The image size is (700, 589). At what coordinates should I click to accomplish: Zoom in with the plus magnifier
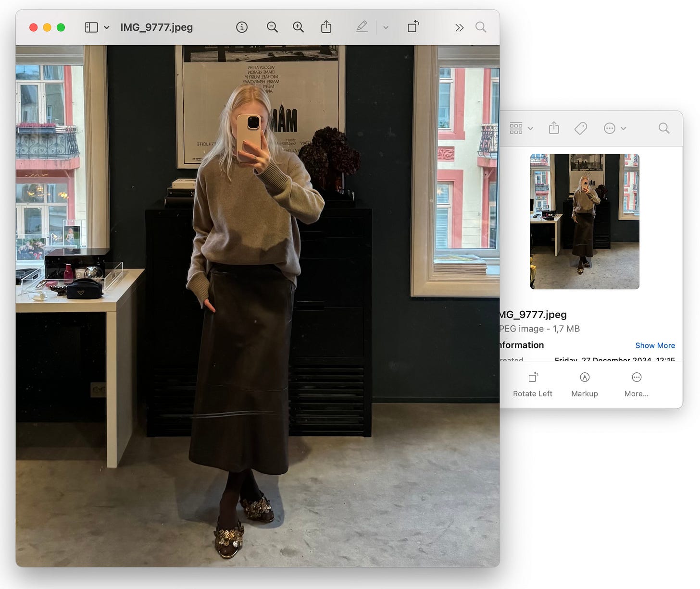(298, 27)
